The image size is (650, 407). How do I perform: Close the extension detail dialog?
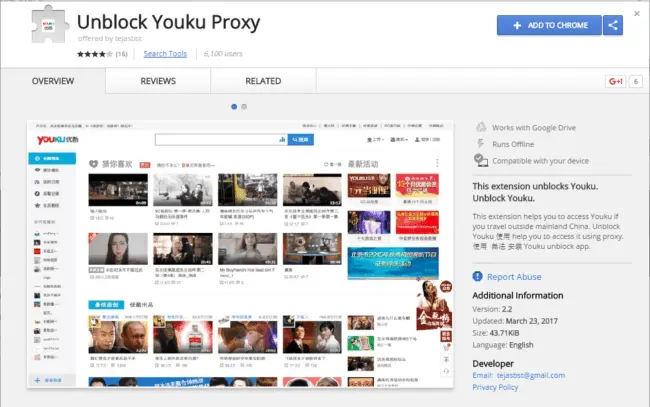pos(637,14)
